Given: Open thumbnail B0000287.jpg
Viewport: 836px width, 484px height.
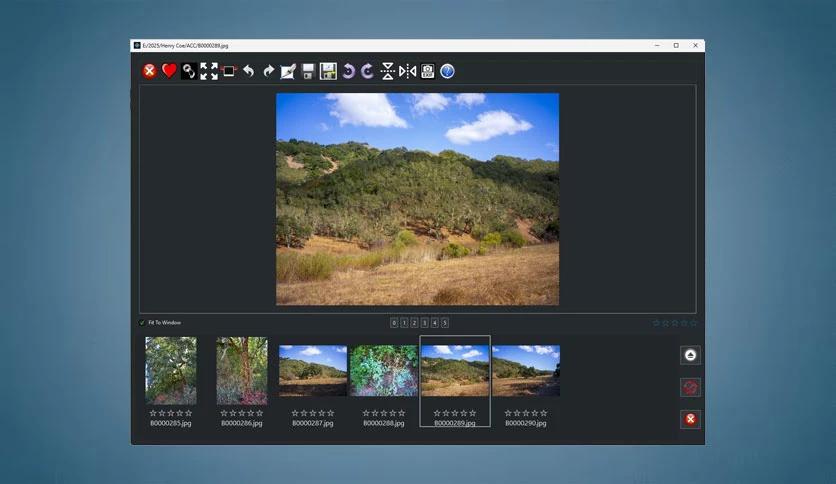Looking at the screenshot, I should coord(313,370).
